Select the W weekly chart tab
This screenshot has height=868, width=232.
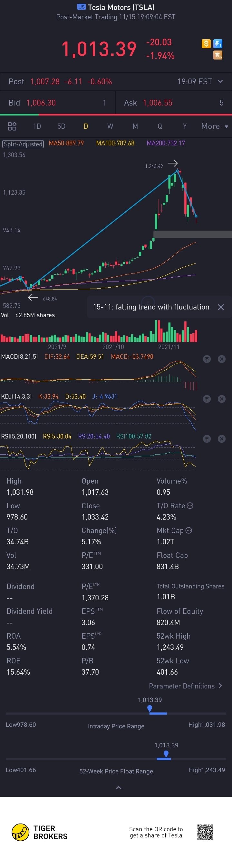click(x=110, y=126)
